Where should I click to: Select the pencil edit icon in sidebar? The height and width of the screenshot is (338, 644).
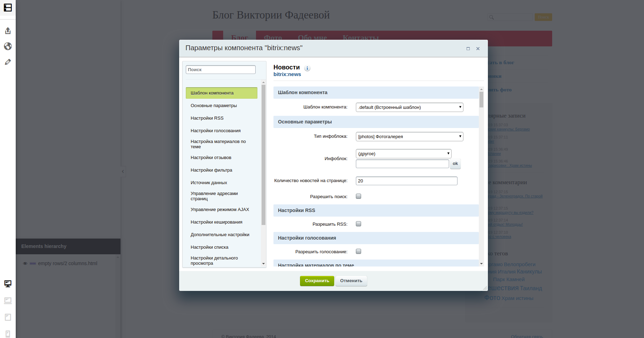tap(8, 62)
